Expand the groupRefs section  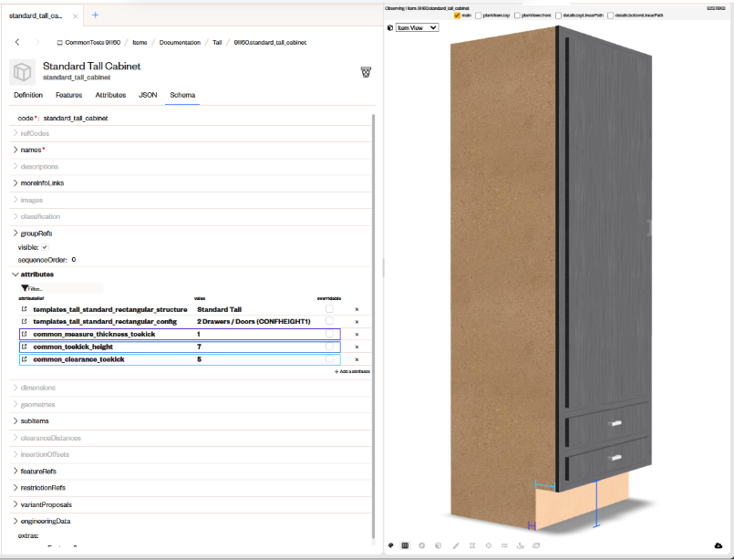point(16,233)
